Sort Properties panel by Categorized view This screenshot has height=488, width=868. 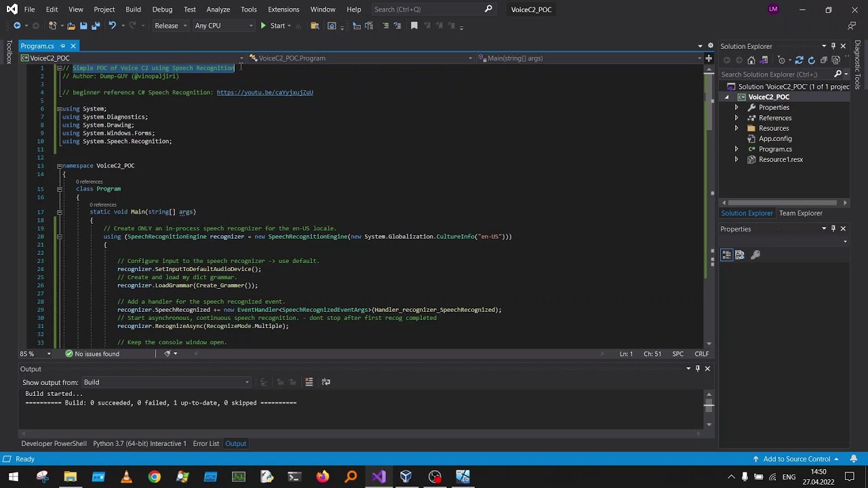[x=726, y=255]
